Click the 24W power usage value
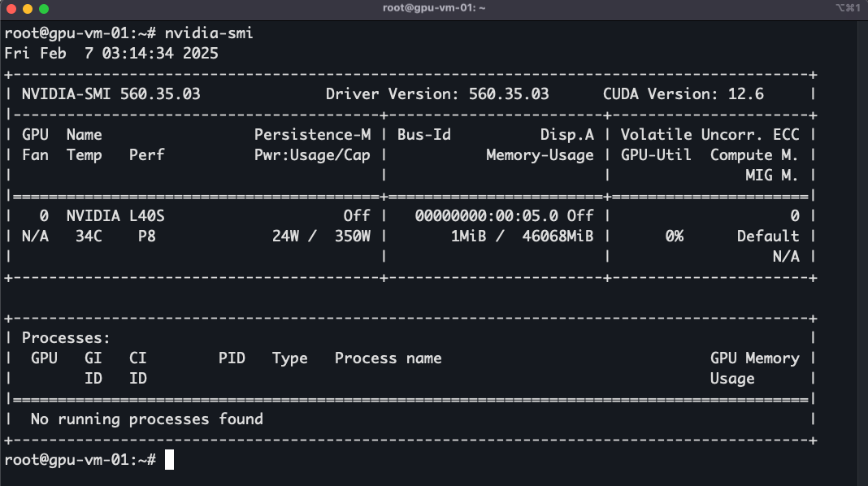 pos(285,236)
